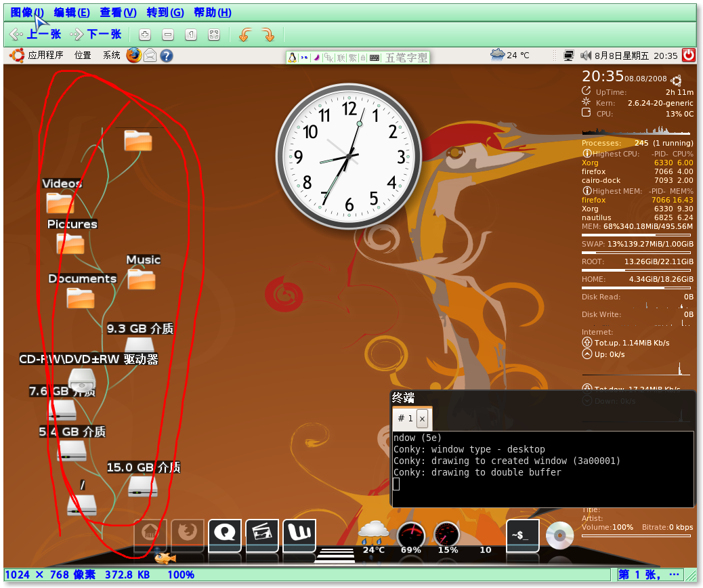The image size is (703, 588).
Task: Click the analog clock desktop widget
Action: [x=349, y=156]
